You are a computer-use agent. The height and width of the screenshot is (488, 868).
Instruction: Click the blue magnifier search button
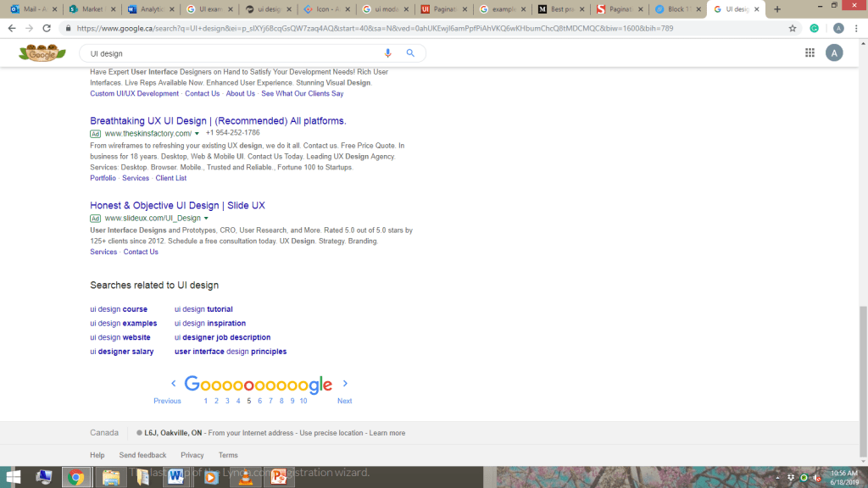point(410,53)
